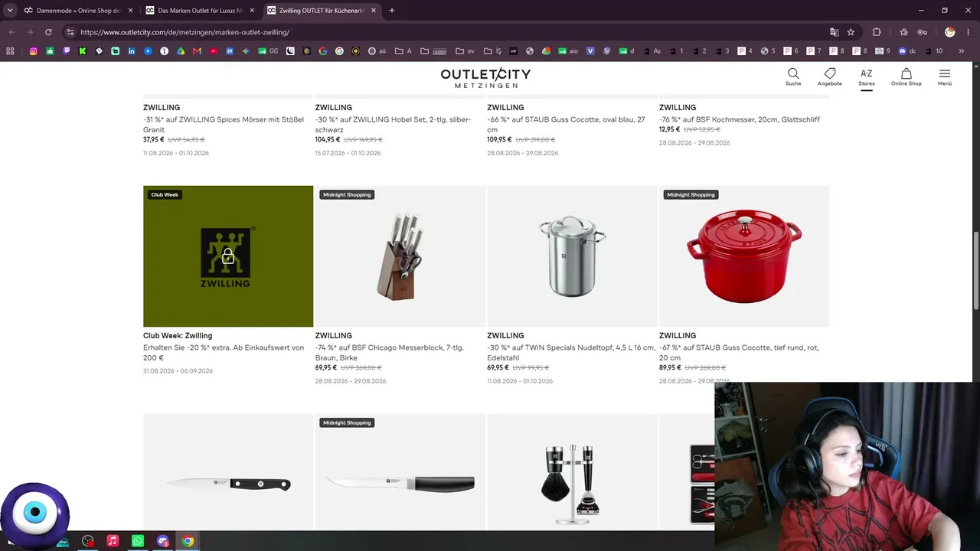Open the 'İŞ' bookmark folder
This screenshot has width=980, height=551.
[x=492, y=51]
